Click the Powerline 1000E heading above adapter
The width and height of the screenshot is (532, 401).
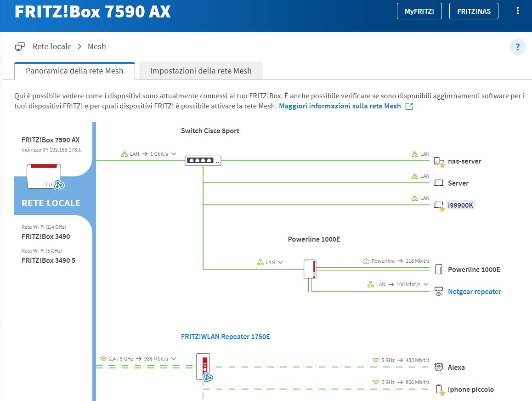tap(314, 239)
